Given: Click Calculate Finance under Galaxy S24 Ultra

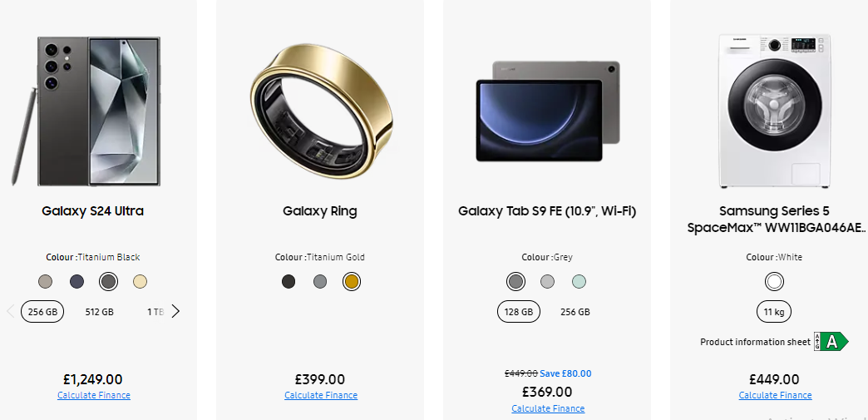Looking at the screenshot, I should (93, 395).
